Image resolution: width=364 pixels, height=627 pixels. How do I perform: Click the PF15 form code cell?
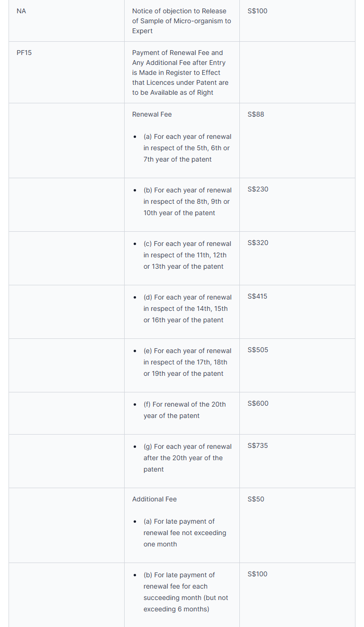pos(24,53)
